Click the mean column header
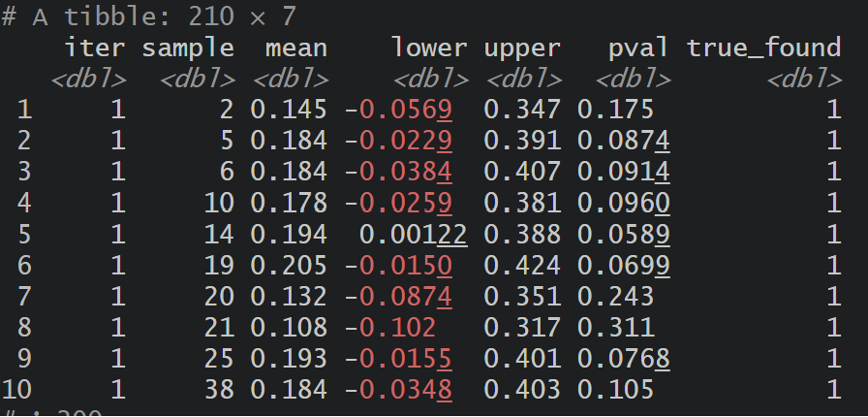 [296, 48]
